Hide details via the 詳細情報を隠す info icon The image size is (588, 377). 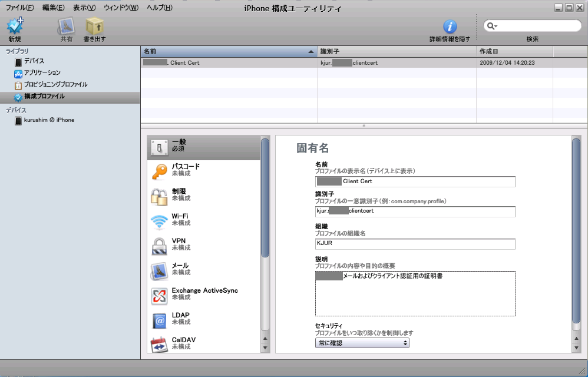coord(450,27)
